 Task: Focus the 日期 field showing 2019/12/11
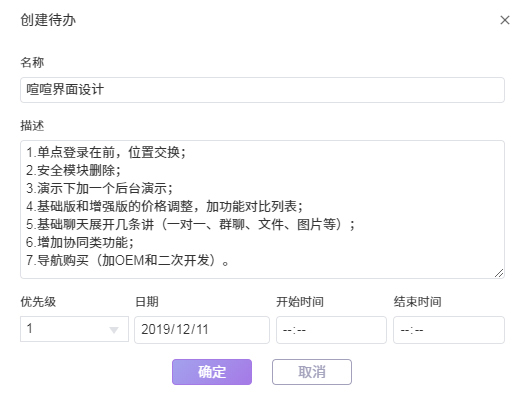click(202, 330)
